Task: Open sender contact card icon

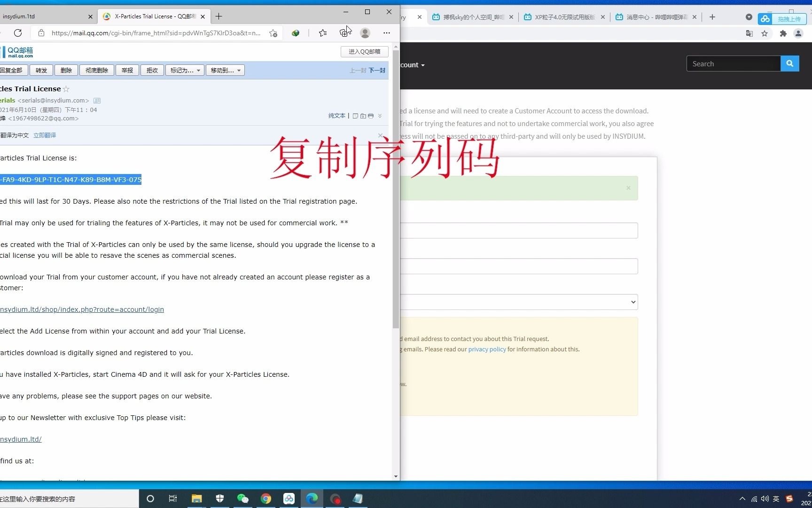Action: pyautogui.click(x=97, y=101)
